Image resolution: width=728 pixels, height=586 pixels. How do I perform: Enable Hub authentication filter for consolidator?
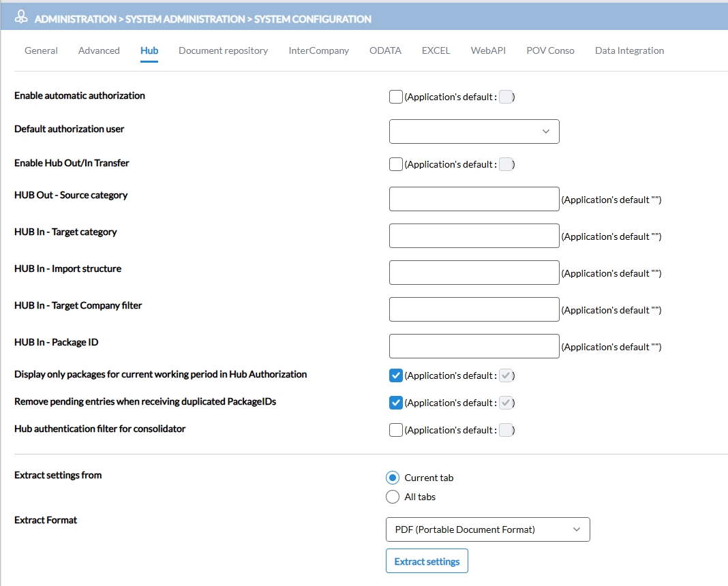pyautogui.click(x=395, y=430)
